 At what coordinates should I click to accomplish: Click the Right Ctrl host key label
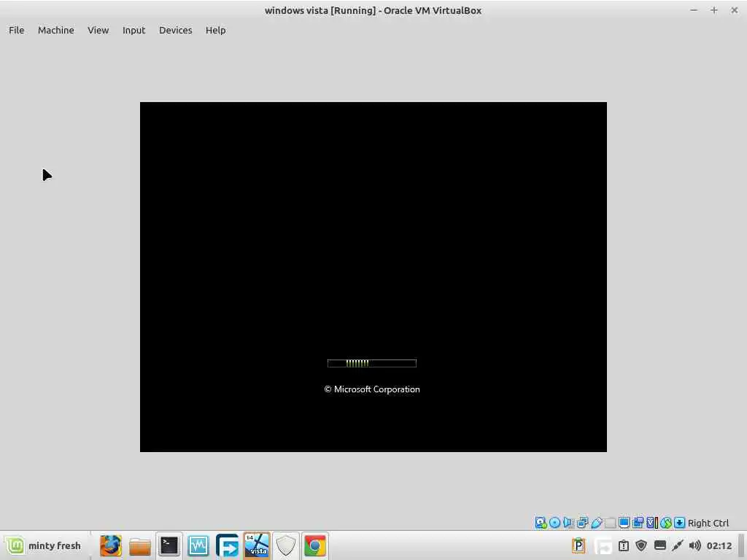708,523
